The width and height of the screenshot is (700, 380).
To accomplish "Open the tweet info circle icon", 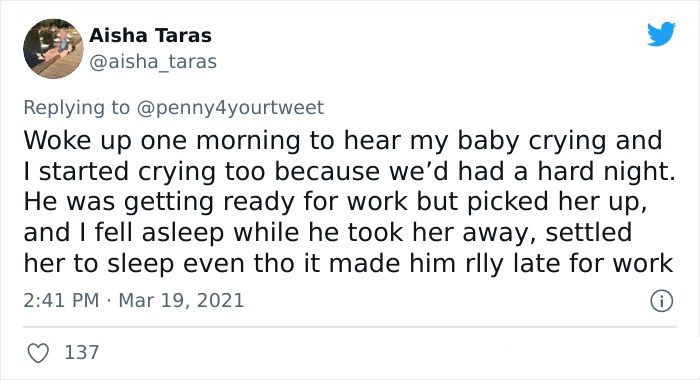I will point(662,301).
